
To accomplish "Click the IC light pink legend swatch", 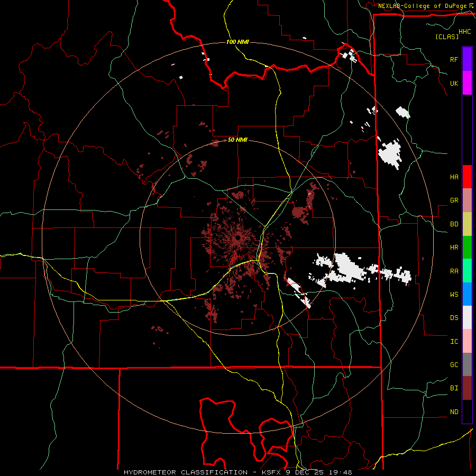I will 467,341.
